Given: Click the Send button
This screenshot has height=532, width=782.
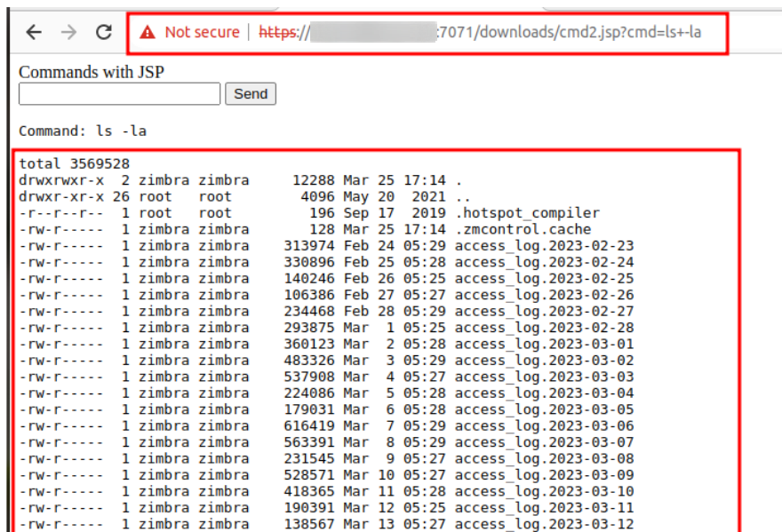Looking at the screenshot, I should click(251, 94).
